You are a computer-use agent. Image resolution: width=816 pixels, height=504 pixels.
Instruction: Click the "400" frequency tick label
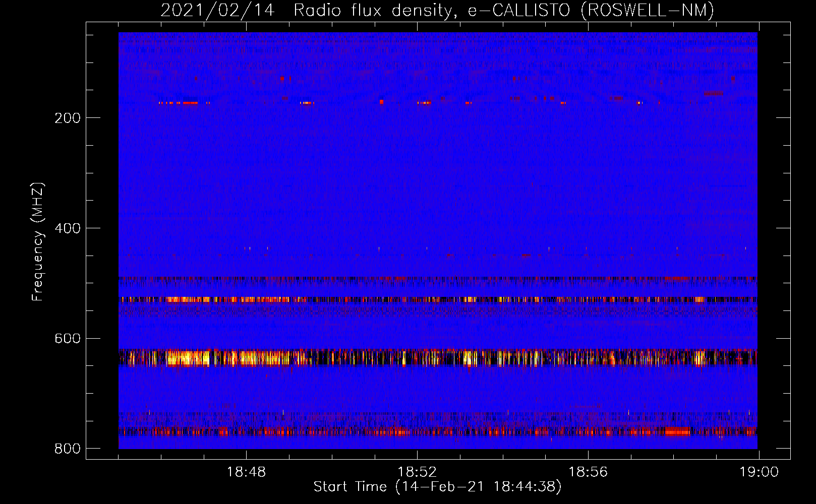(68, 228)
